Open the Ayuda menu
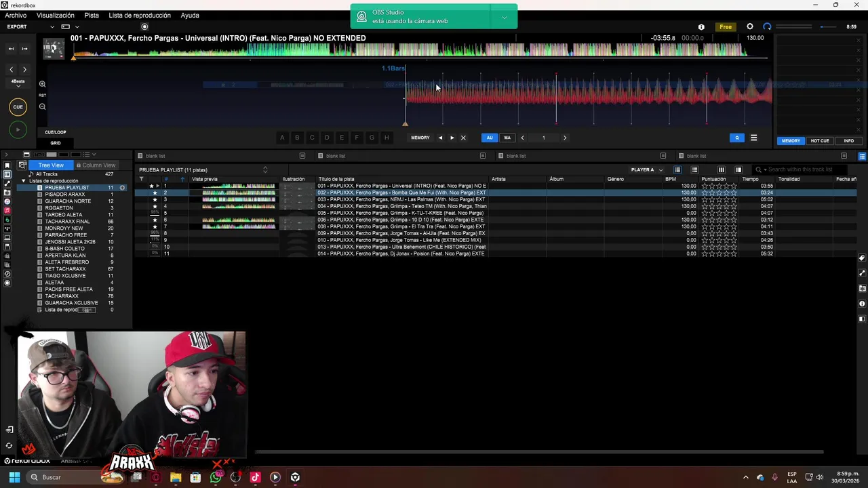The height and width of the screenshot is (488, 868). pos(190,15)
